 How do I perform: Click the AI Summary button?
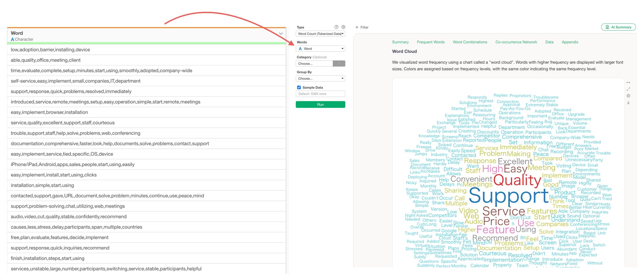click(x=618, y=27)
